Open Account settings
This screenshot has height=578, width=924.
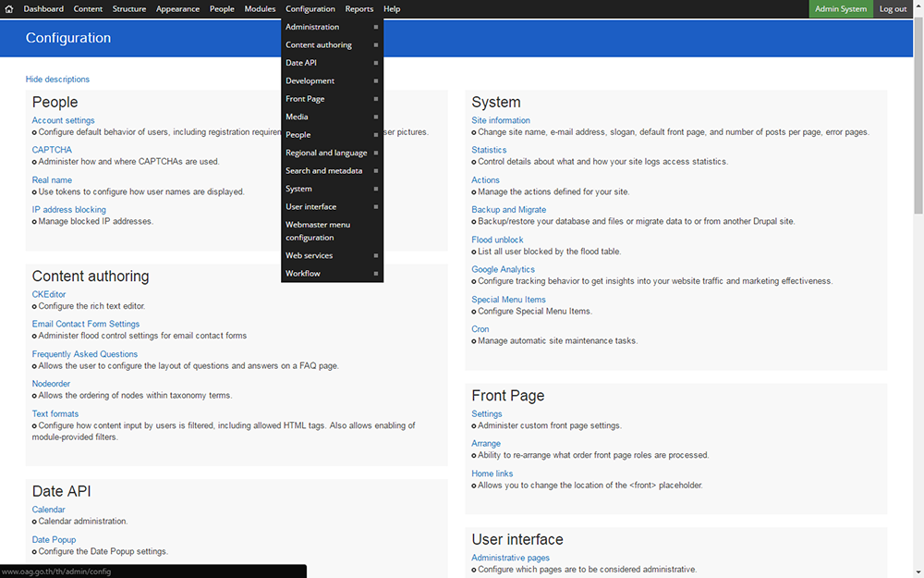click(63, 119)
